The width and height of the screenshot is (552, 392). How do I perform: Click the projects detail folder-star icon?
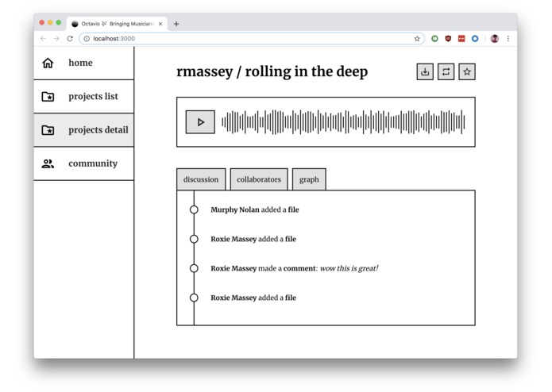(48, 130)
